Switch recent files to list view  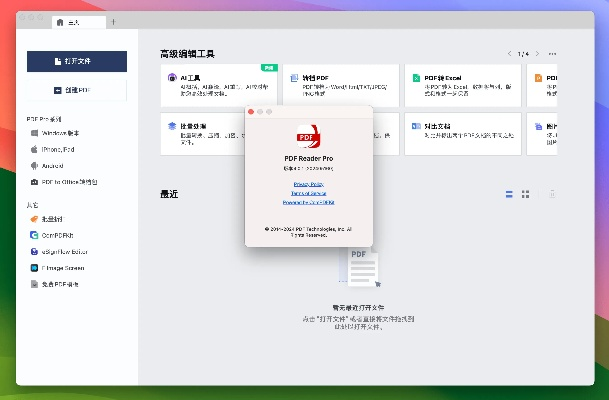(509, 193)
